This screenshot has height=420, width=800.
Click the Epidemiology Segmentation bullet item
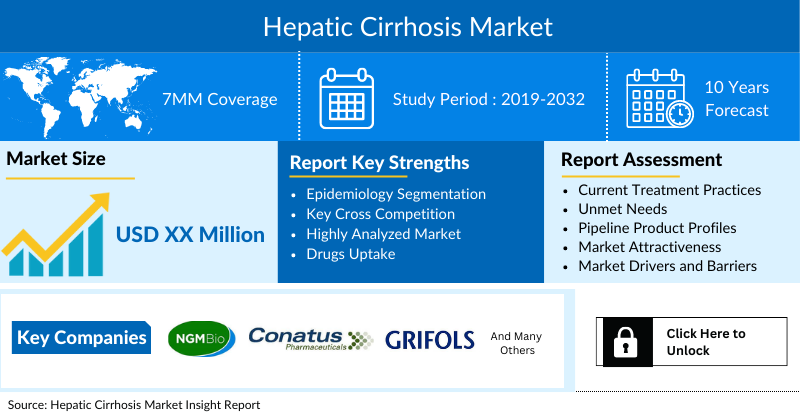[x=396, y=194]
